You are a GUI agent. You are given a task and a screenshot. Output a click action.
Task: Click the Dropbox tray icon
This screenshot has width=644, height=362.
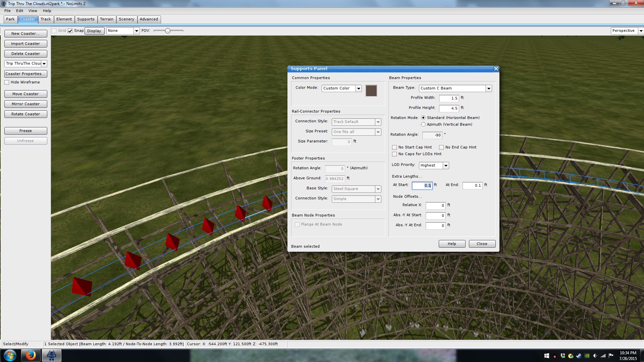[563, 356]
